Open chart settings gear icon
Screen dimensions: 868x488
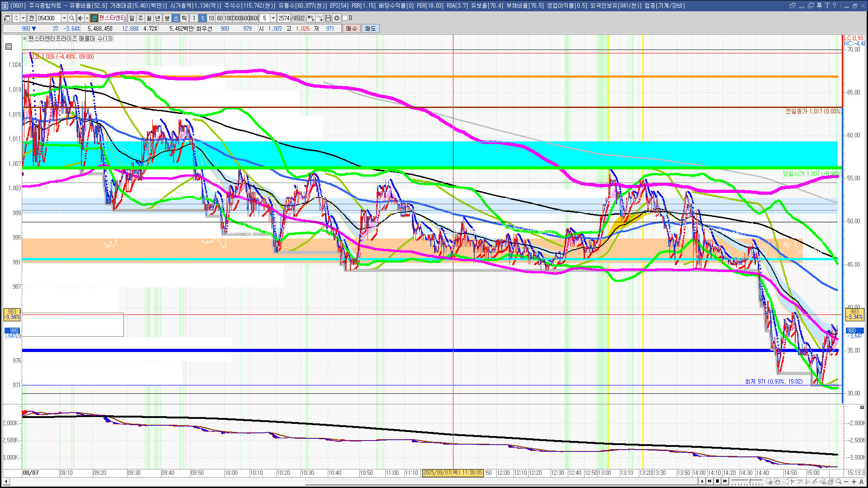coord(337,18)
